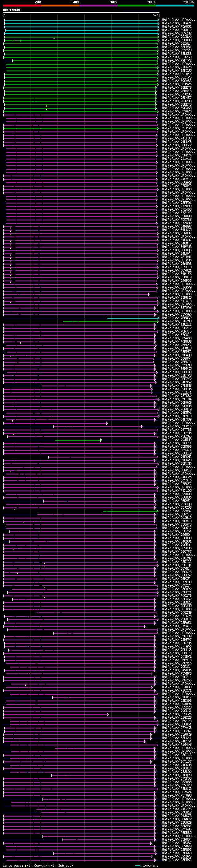Click the UniRef100_B6HPX5 hit name
Image resolution: width=197 pixels, height=868 pixels.
[177, 369]
